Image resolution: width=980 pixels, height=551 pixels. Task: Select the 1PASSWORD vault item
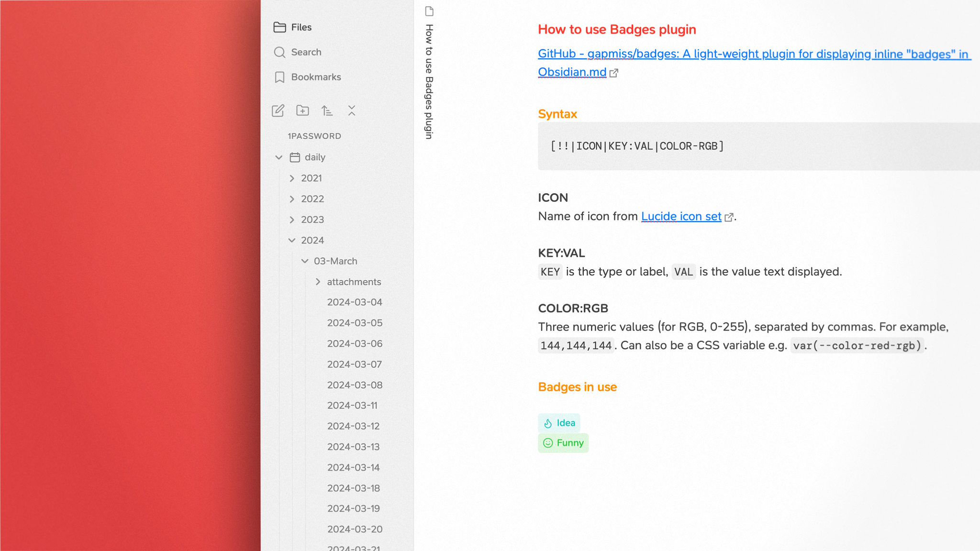[315, 136]
